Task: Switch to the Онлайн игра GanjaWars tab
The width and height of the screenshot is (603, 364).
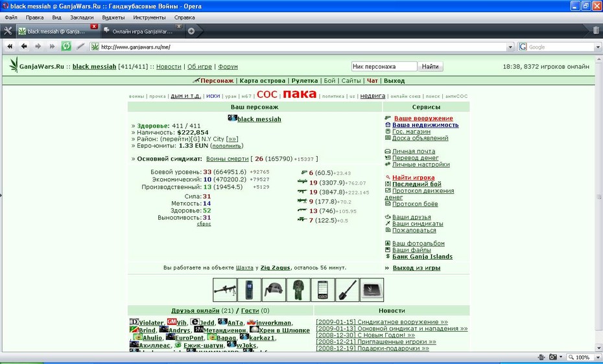Action: pyautogui.click(x=142, y=32)
